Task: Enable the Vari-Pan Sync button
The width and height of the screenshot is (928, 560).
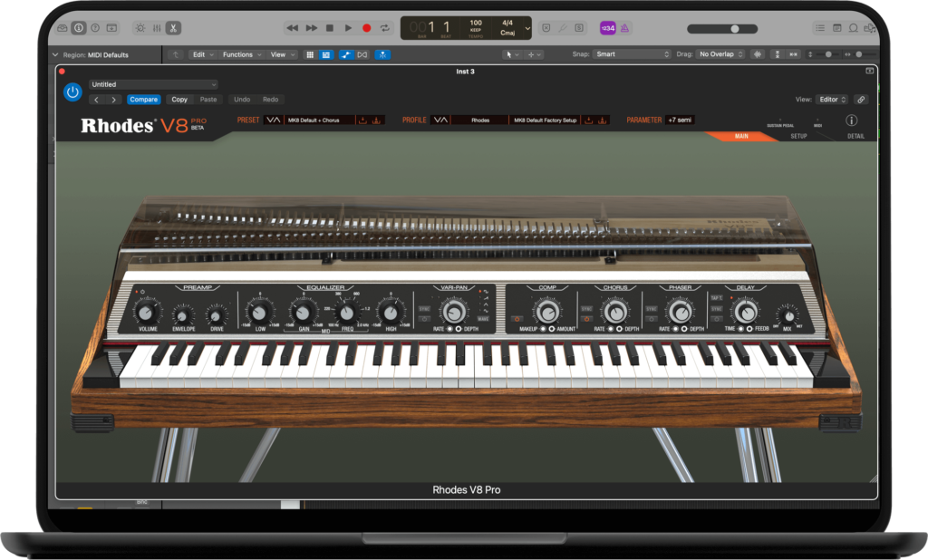Action: [424, 309]
